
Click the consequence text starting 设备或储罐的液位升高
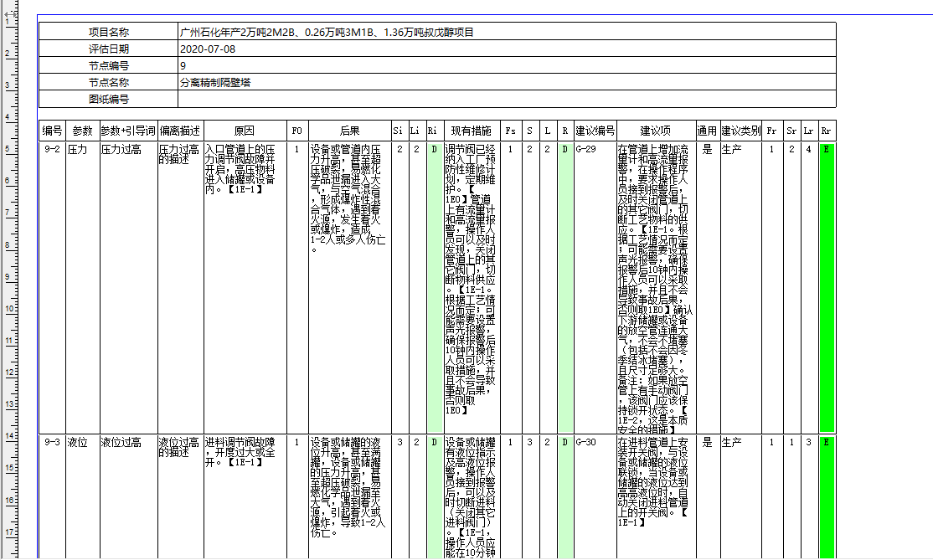[348, 486]
